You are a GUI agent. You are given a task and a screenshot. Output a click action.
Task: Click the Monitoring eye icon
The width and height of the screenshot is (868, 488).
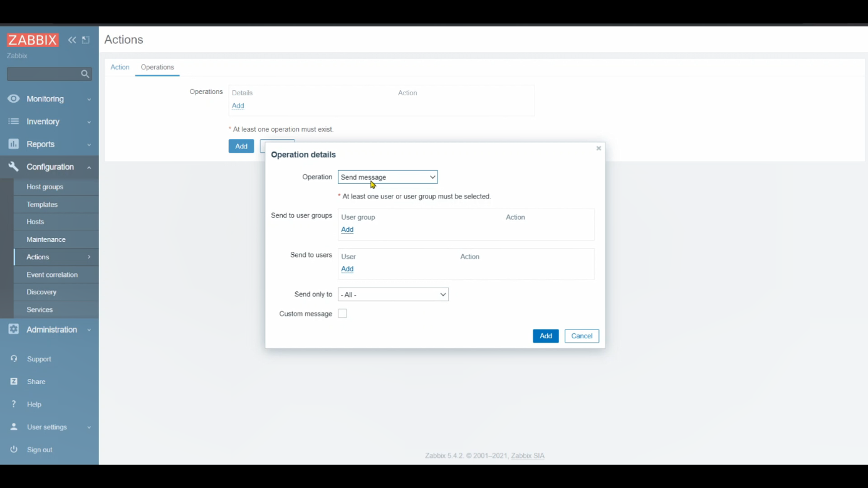[13, 99]
